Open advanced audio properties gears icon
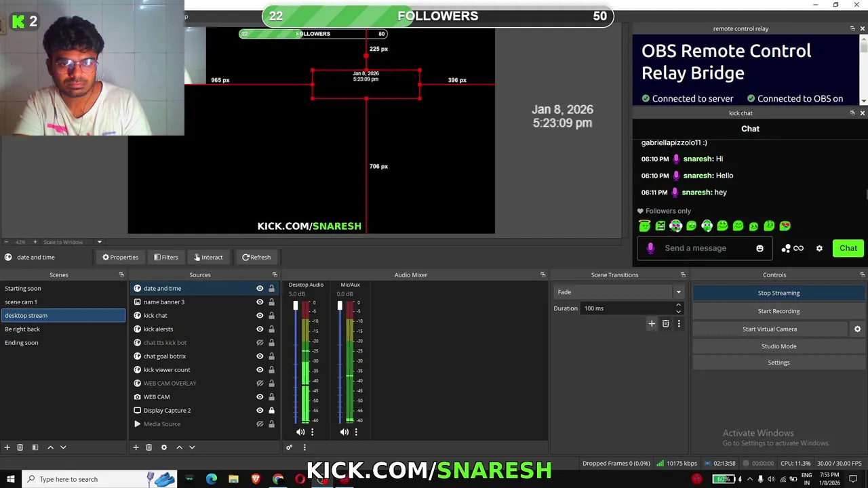Image resolution: width=868 pixels, height=488 pixels. tap(290, 447)
